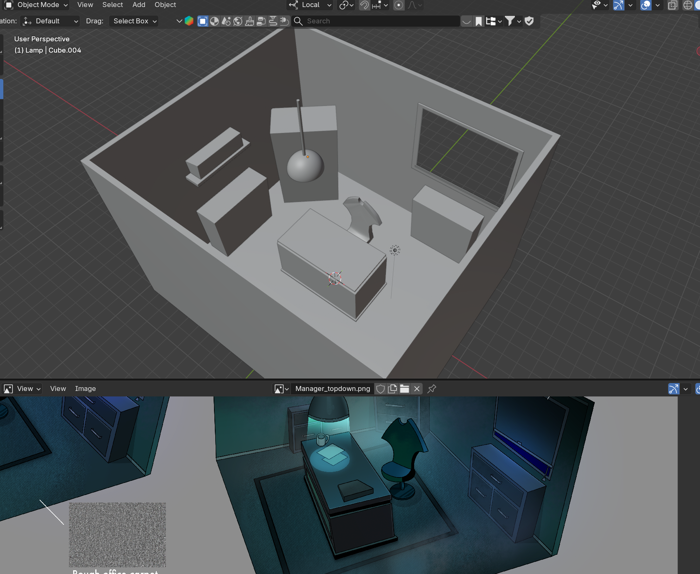Open the image editor View menu
Image resolution: width=700 pixels, height=574 pixels.
click(x=58, y=389)
